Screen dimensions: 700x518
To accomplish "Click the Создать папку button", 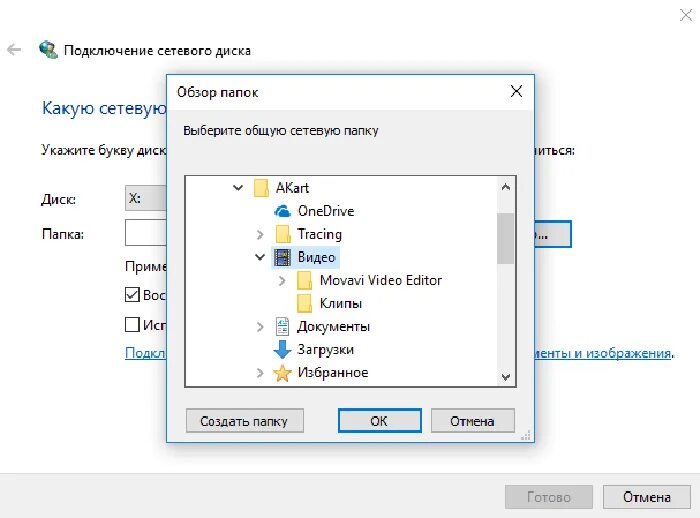I will pos(245,421).
